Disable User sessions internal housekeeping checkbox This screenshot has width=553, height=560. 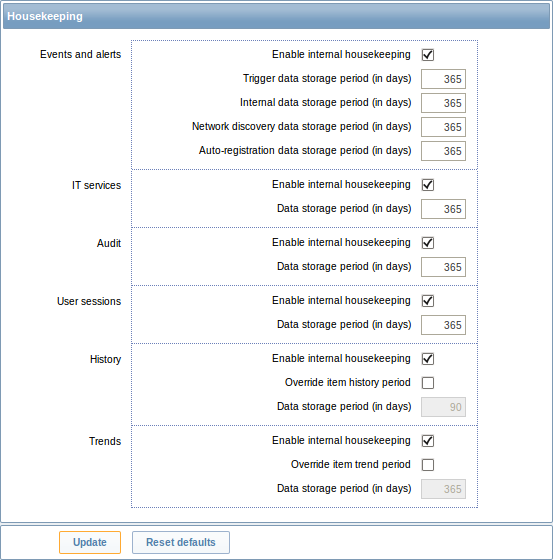click(x=428, y=301)
